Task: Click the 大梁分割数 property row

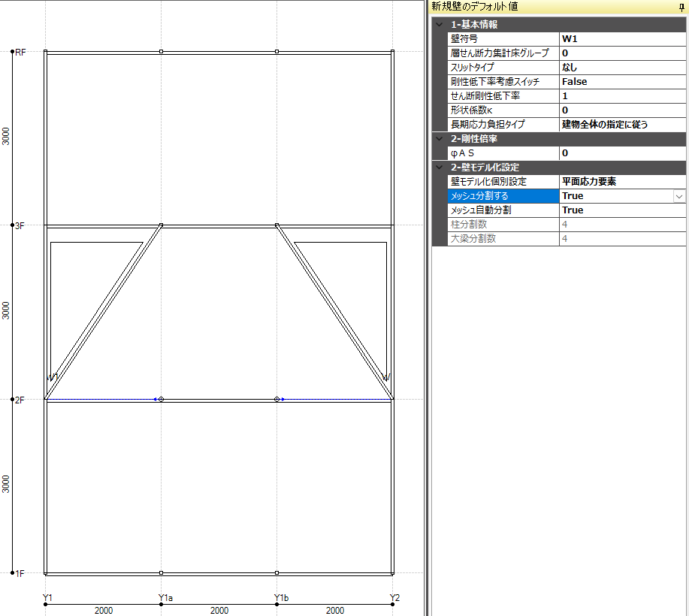Action: (x=567, y=239)
